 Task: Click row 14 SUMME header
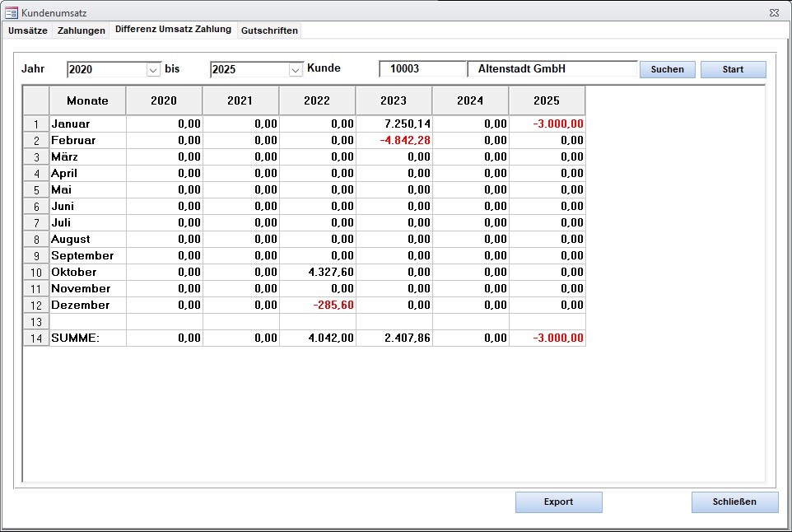(x=36, y=338)
